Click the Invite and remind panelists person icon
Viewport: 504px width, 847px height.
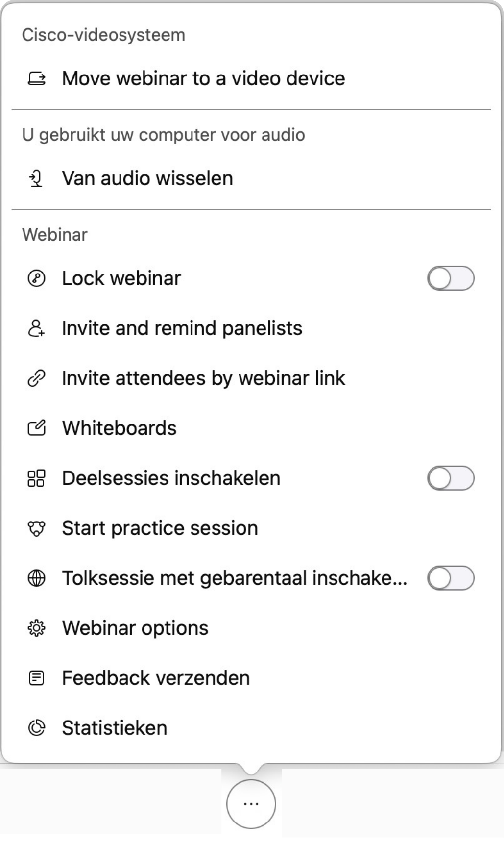click(36, 328)
